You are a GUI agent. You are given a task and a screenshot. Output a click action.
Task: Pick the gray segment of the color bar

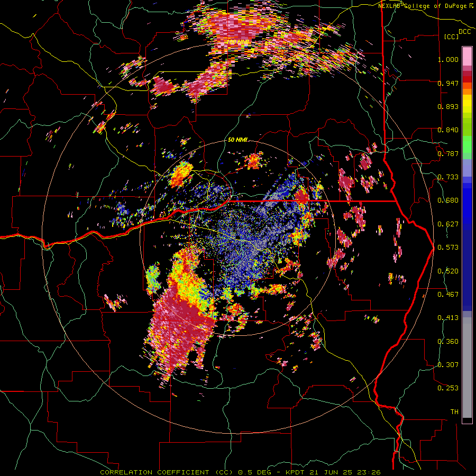tap(467, 368)
